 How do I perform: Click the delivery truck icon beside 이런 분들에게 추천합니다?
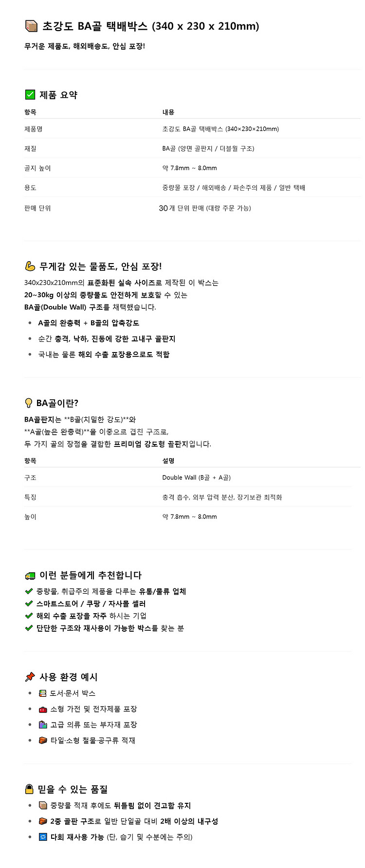(x=30, y=575)
